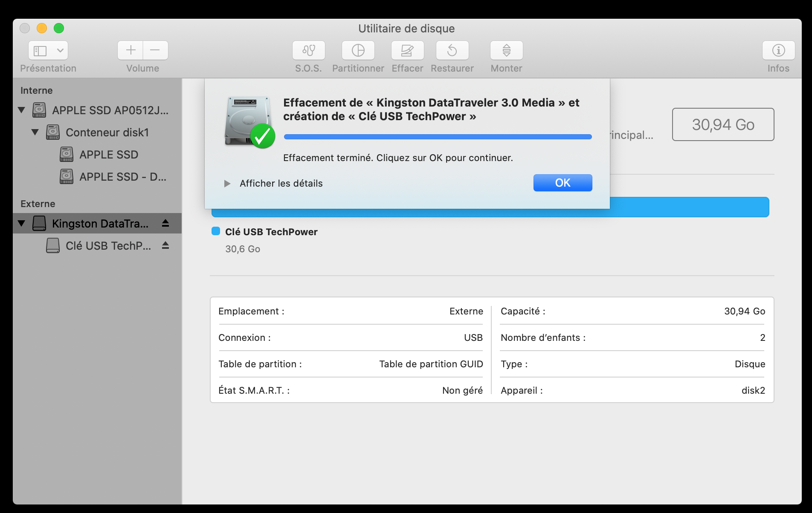Screen dimensions: 812x513
Task: Eject the Kingston DataTraveler drive
Action: 165,223
